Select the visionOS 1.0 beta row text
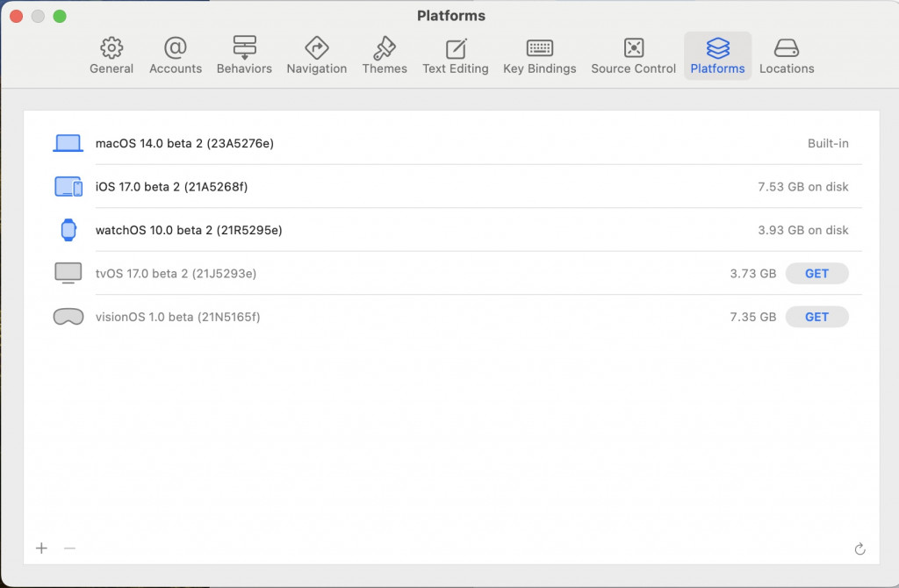 [x=177, y=317]
